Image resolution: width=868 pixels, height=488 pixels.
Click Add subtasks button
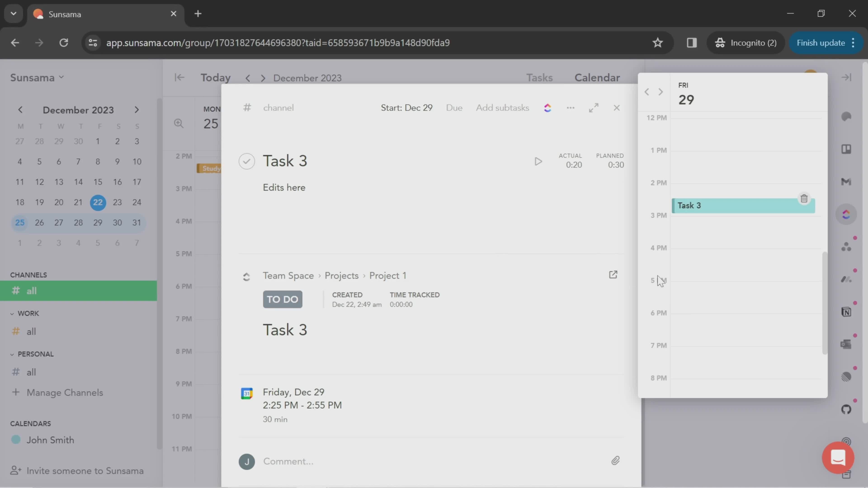click(502, 108)
